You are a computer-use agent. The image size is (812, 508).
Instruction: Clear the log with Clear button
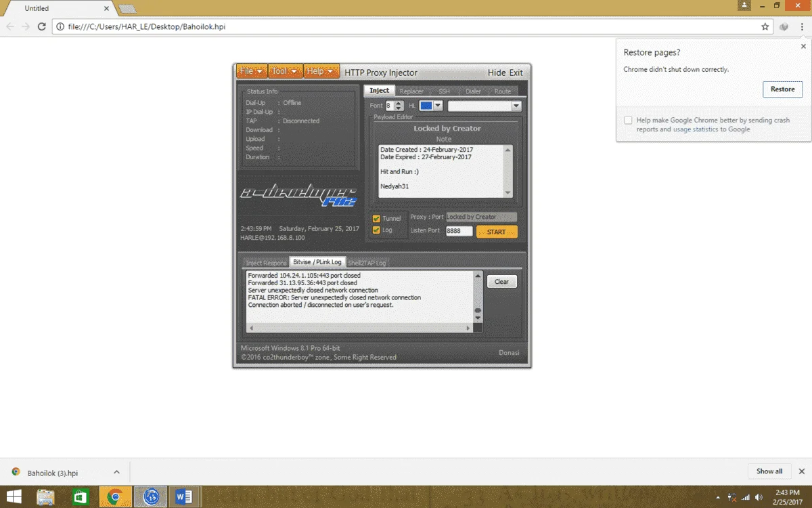click(x=501, y=282)
